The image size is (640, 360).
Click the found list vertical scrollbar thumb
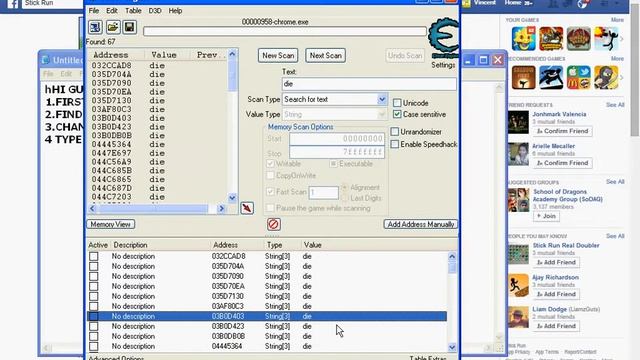coord(232,76)
